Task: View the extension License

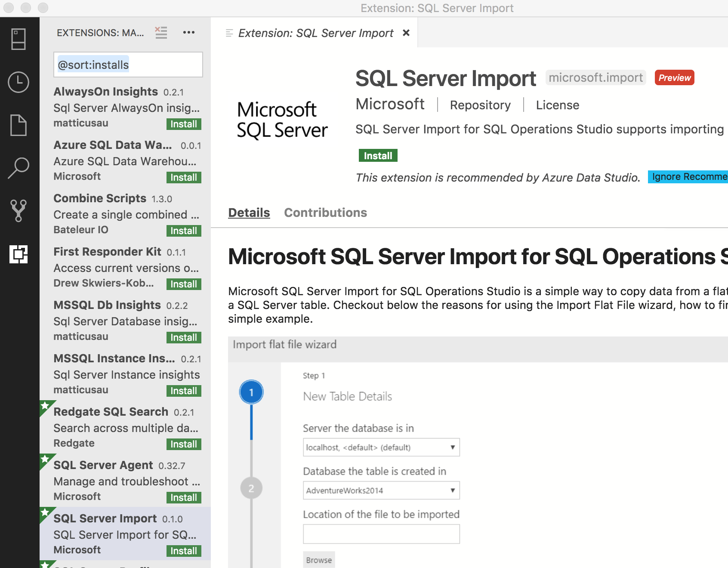Action: (557, 105)
